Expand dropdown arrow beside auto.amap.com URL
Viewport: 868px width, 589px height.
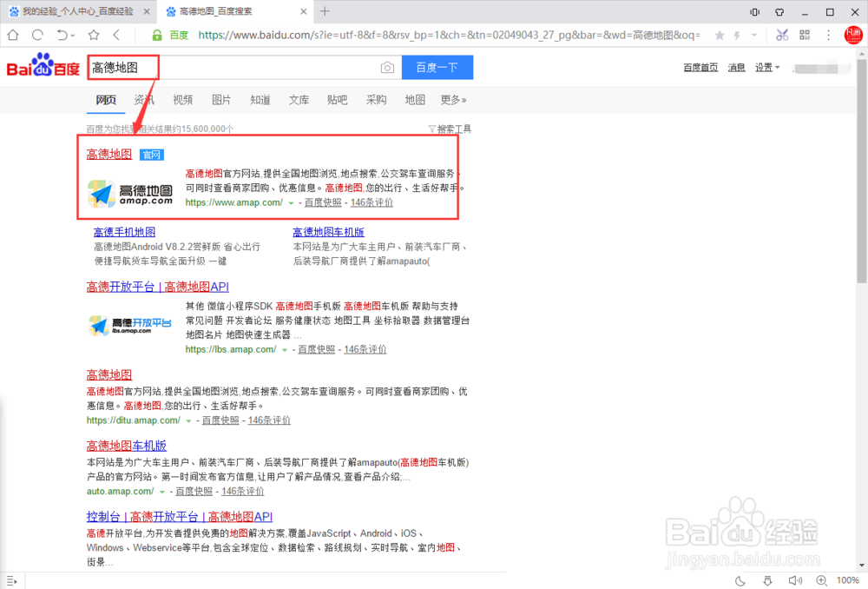click(x=162, y=492)
